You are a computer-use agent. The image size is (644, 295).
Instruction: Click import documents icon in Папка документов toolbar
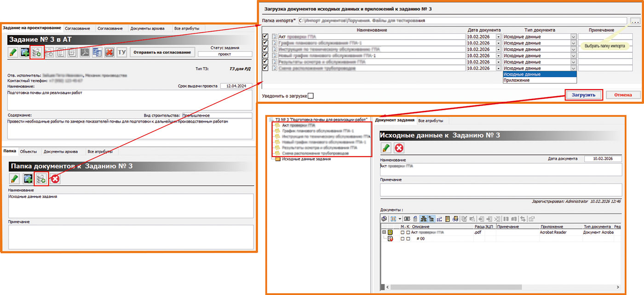tap(41, 179)
